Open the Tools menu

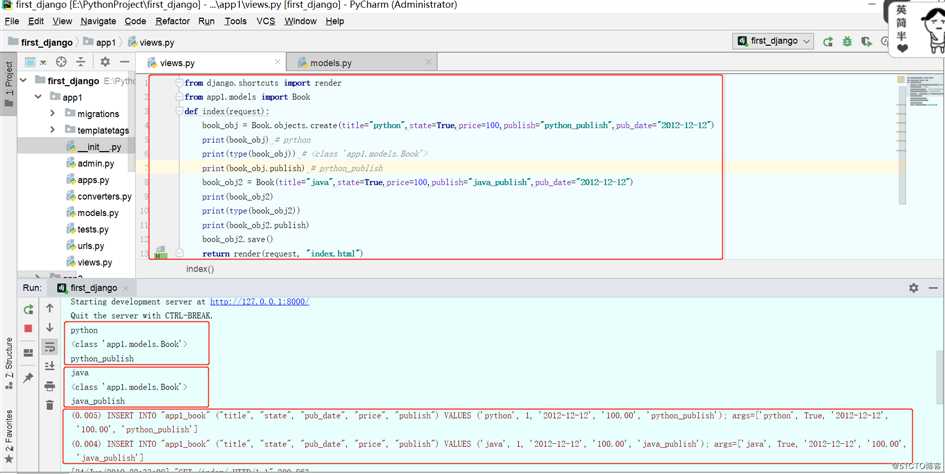(x=236, y=21)
